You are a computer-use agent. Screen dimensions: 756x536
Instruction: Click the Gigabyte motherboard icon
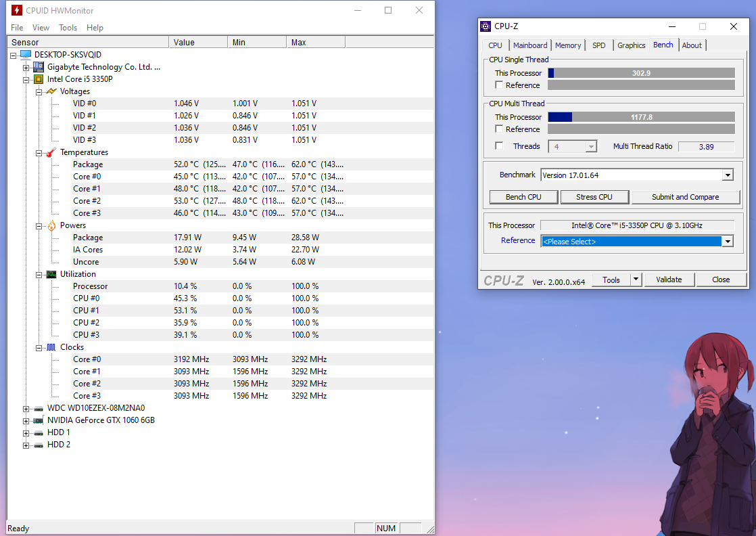[39, 67]
